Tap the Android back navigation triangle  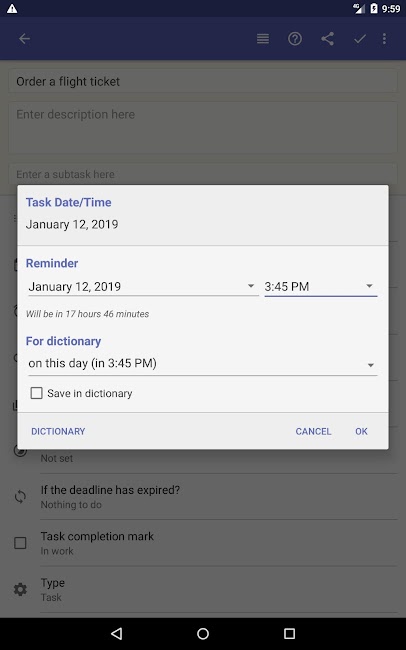(x=117, y=633)
